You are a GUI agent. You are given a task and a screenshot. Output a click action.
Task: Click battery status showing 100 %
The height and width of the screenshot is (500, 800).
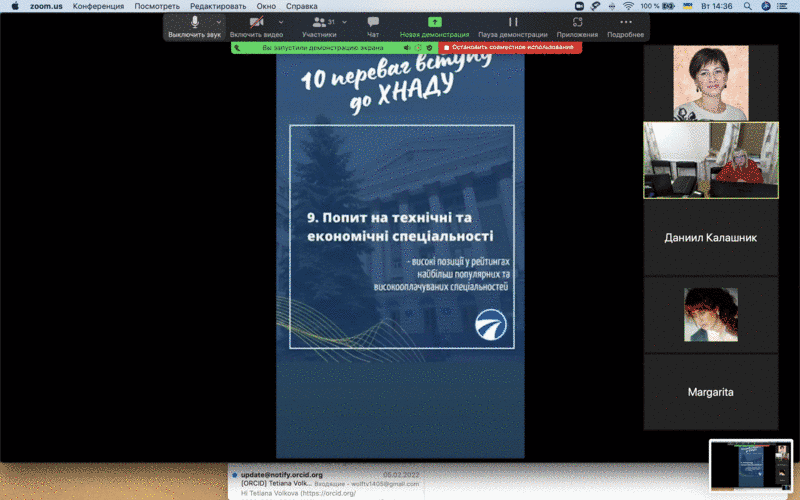pos(658,6)
